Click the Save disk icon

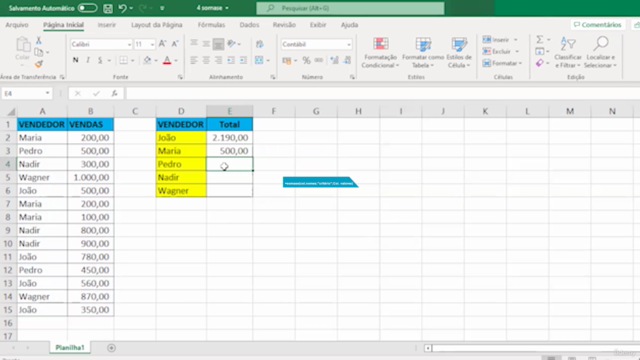coord(108,8)
